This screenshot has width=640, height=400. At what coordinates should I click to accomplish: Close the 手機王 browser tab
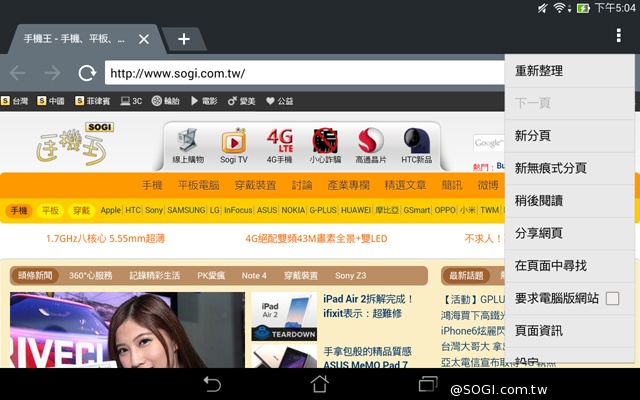144,39
